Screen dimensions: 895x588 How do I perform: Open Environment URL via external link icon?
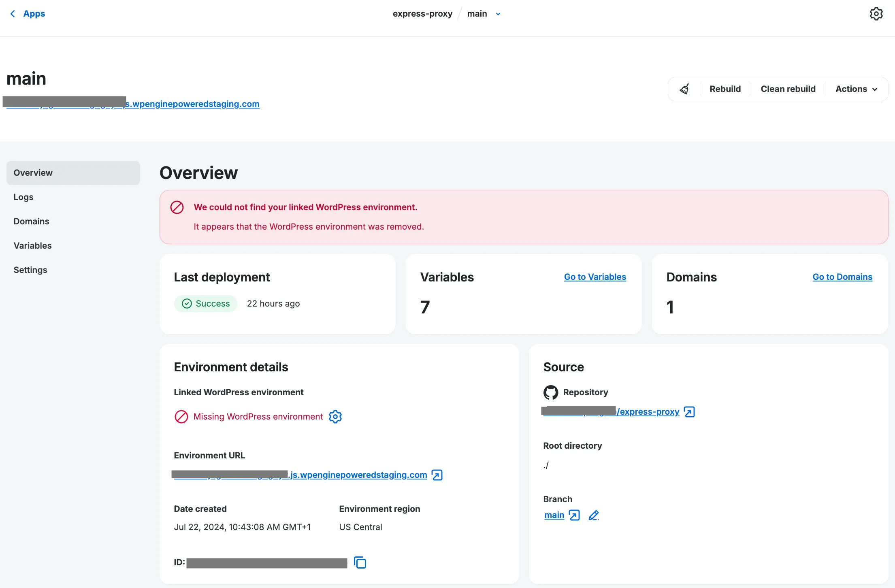pyautogui.click(x=437, y=475)
